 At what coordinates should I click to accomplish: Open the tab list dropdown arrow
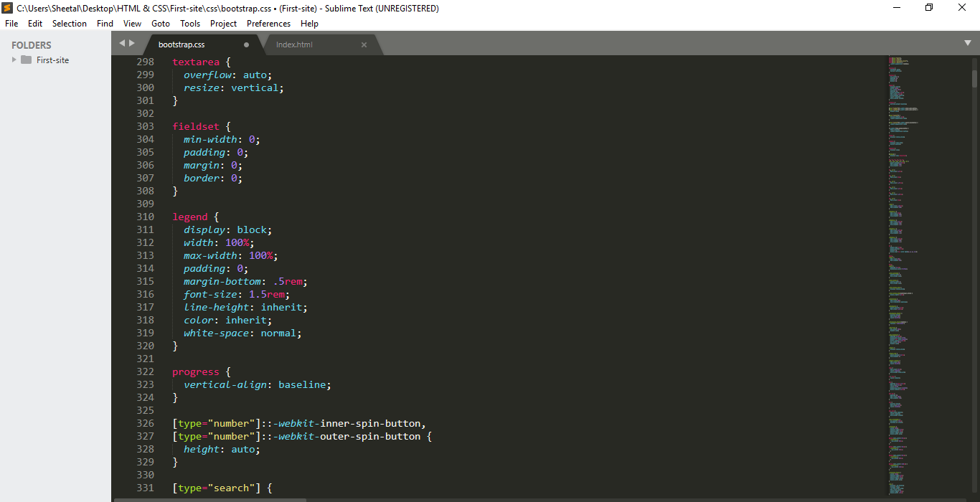pos(967,43)
